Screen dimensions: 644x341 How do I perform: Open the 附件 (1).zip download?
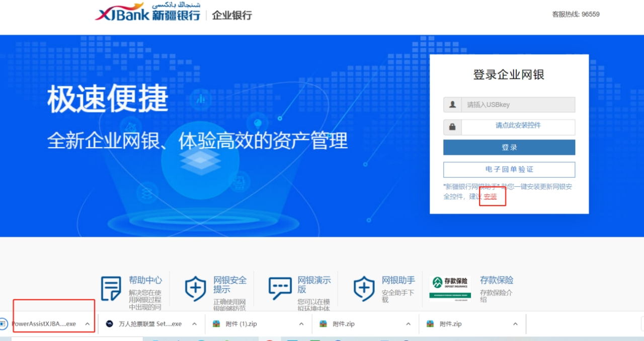pyautogui.click(x=242, y=324)
